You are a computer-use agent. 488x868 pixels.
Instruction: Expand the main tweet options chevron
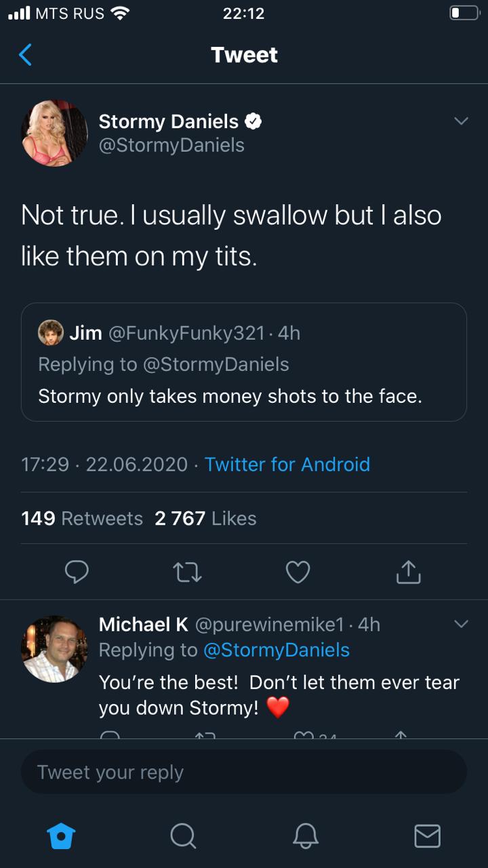pyautogui.click(x=461, y=121)
